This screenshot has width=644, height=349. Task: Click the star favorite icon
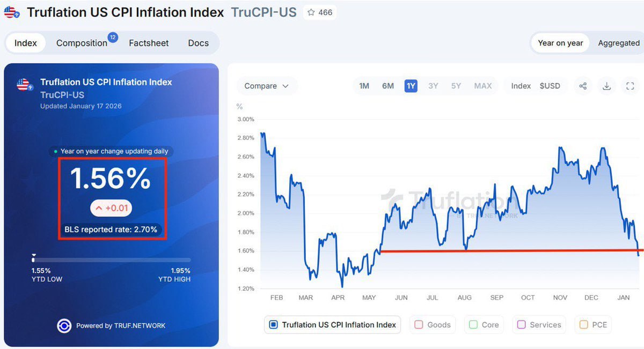[311, 12]
